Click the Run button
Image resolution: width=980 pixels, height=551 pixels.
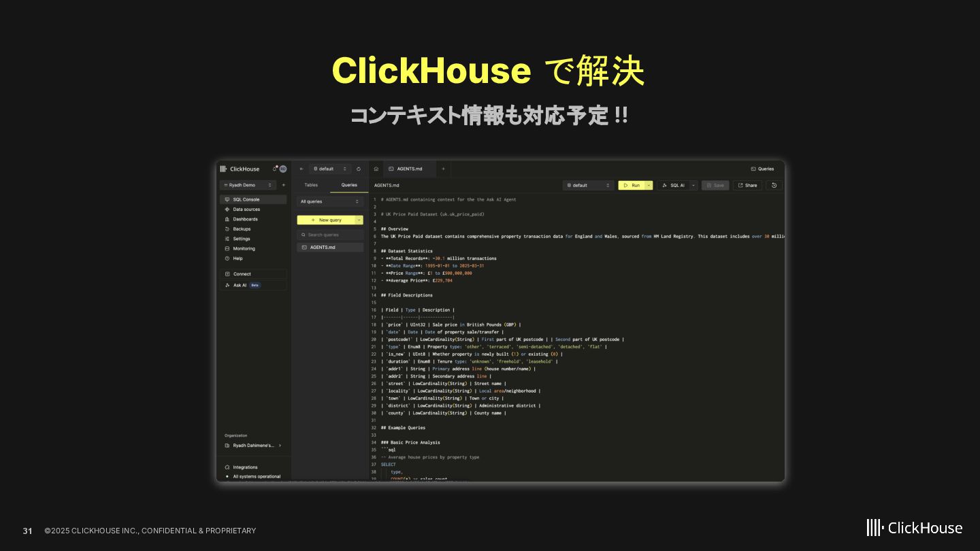[631, 185]
